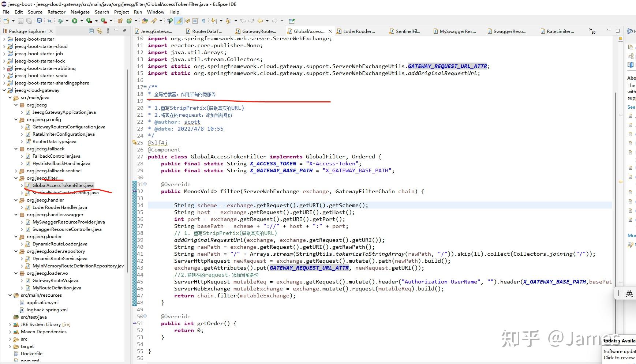Click the Search flashlight toolbar icon
Screen dimensions: 636x364
click(154, 21)
